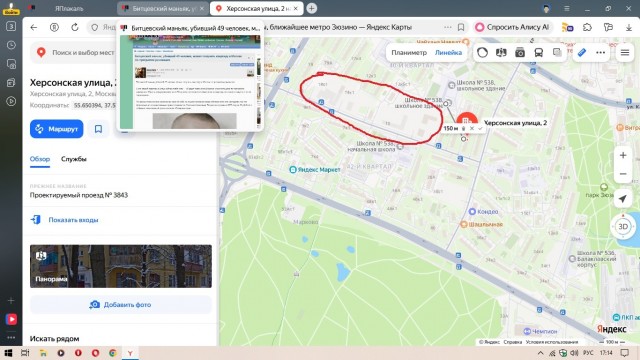Delete the ruler measurement via trash icon

[463, 129]
